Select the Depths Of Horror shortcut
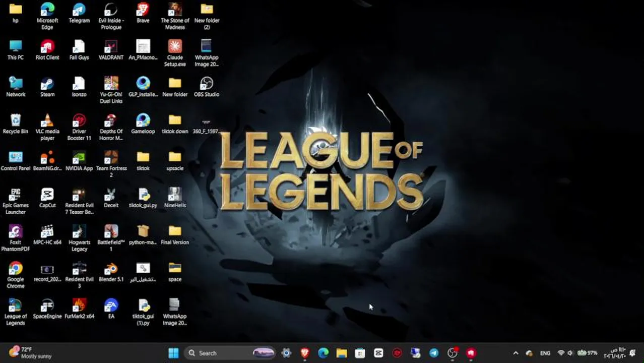Screen dimensions: 644x363 click(x=111, y=127)
